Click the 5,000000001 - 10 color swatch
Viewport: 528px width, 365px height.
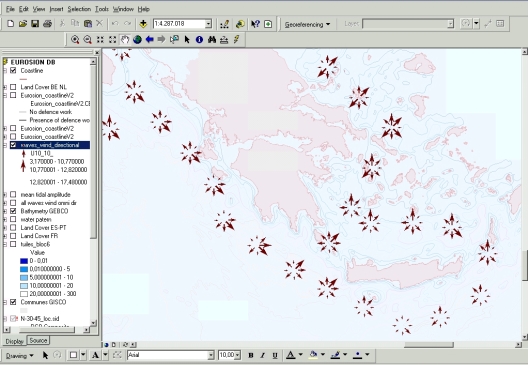click(24, 277)
